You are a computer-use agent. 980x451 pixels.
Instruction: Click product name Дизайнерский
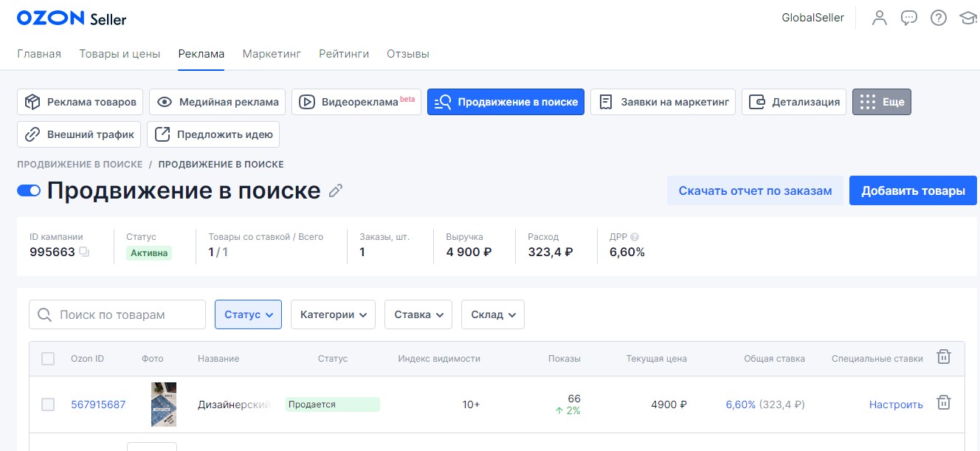coord(234,404)
